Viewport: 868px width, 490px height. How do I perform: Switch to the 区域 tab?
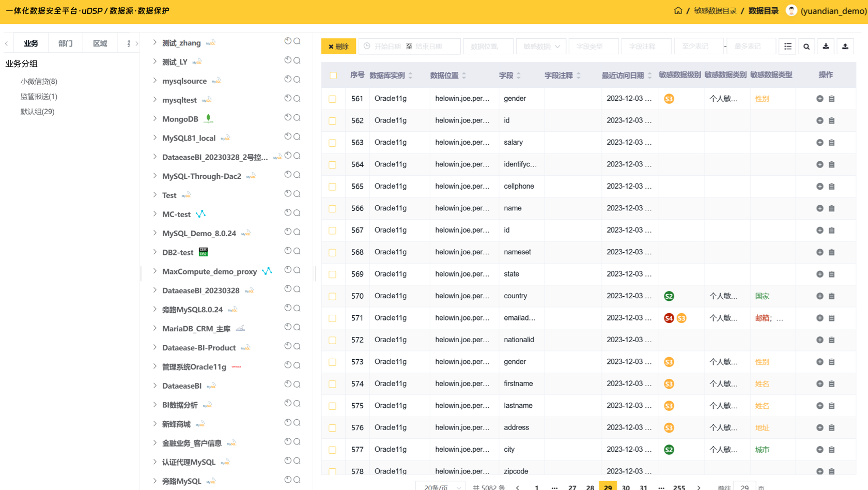coord(100,43)
